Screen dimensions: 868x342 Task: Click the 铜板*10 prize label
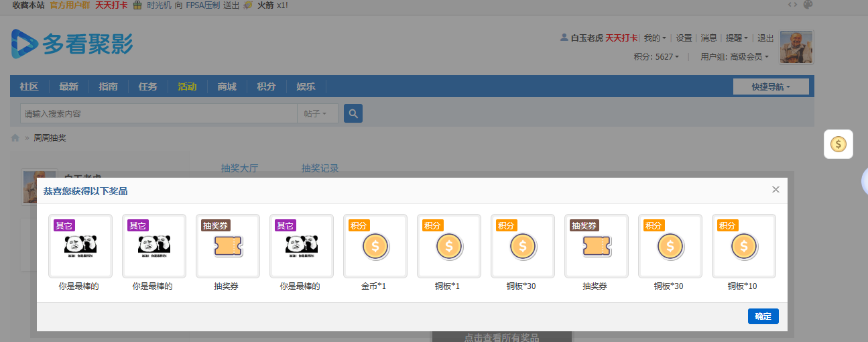tap(743, 286)
